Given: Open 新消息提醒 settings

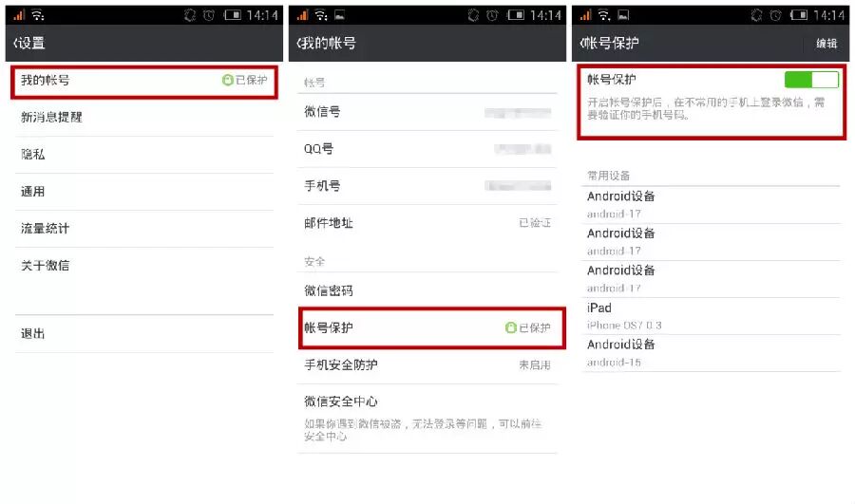Looking at the screenshot, I should (x=144, y=117).
